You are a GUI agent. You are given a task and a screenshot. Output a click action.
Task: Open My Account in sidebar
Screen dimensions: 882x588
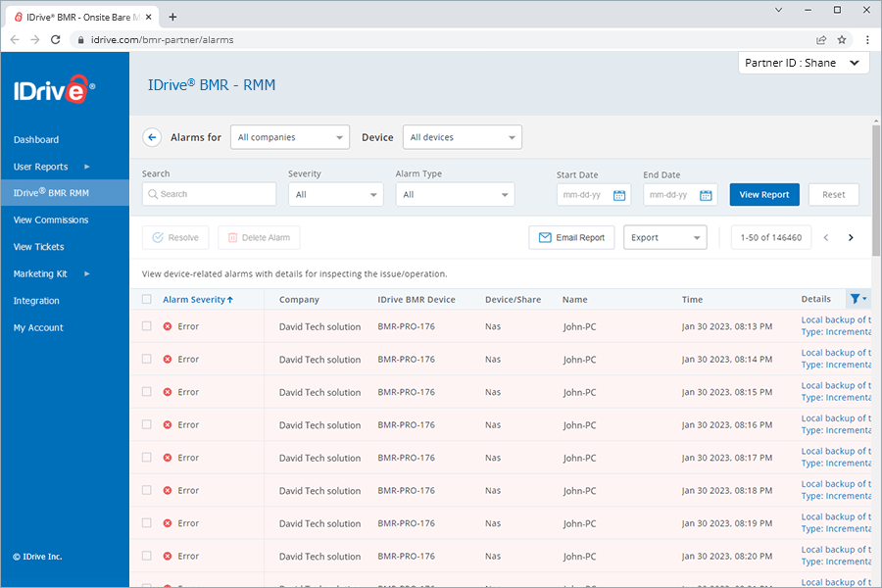pyautogui.click(x=38, y=328)
